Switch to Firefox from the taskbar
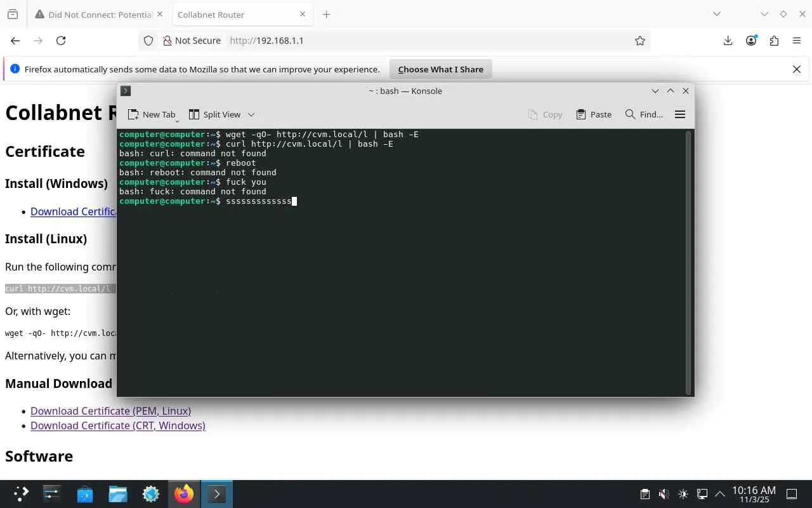Viewport: 812px width, 508px height. tap(184, 494)
